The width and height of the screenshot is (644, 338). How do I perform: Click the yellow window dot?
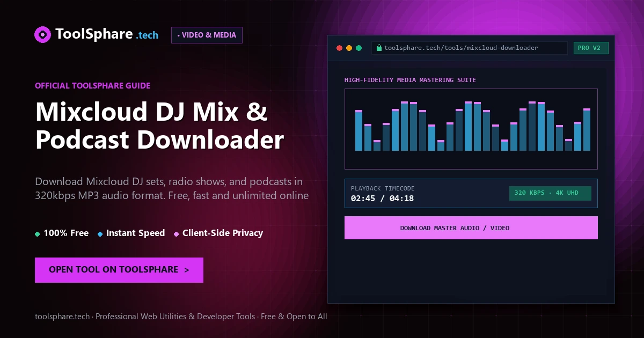coord(349,48)
